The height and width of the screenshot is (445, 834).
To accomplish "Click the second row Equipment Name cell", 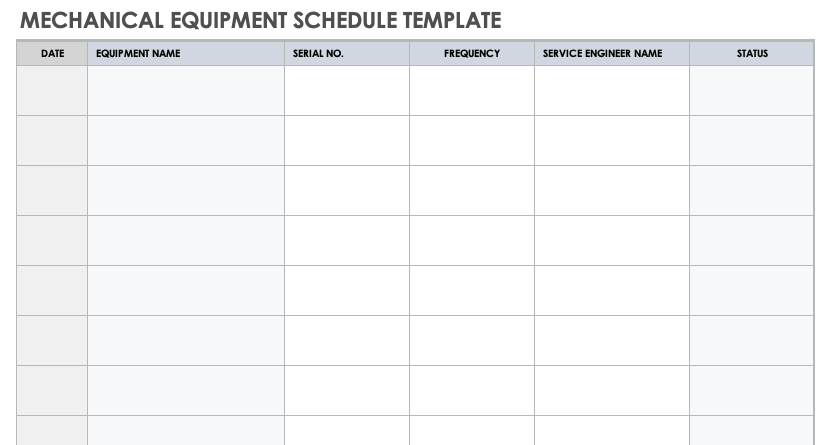I will 185,140.
